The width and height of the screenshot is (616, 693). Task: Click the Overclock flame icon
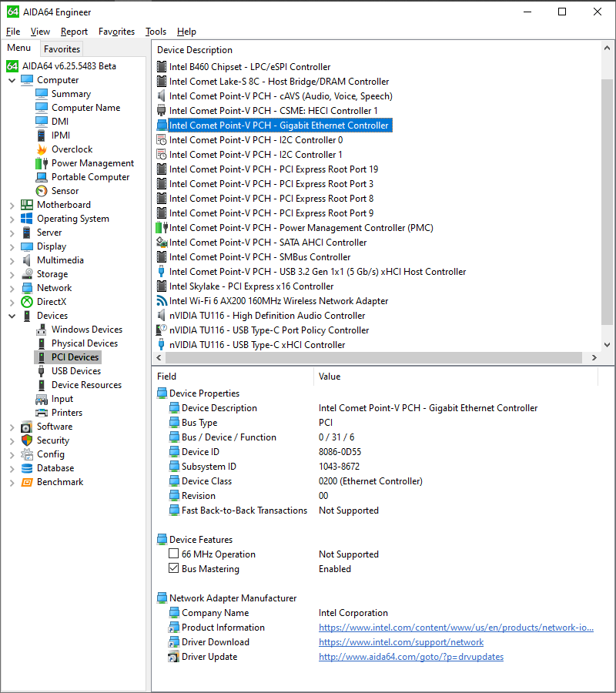click(x=42, y=149)
